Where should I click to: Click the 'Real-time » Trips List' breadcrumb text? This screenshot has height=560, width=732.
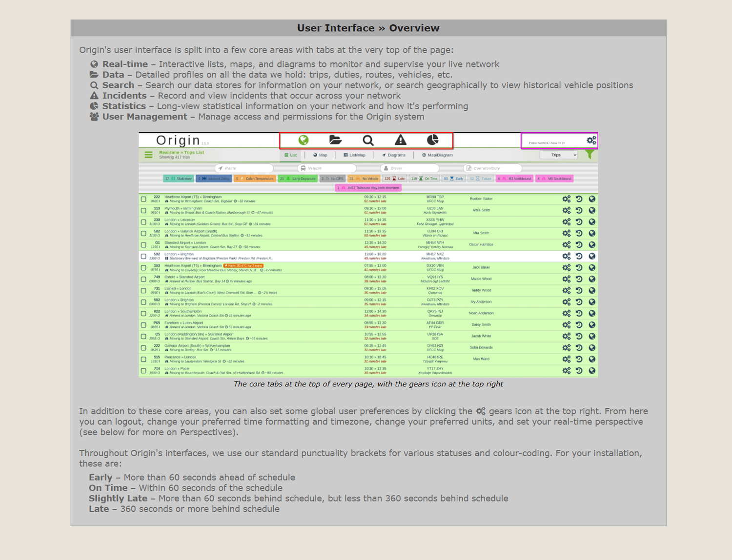182,153
